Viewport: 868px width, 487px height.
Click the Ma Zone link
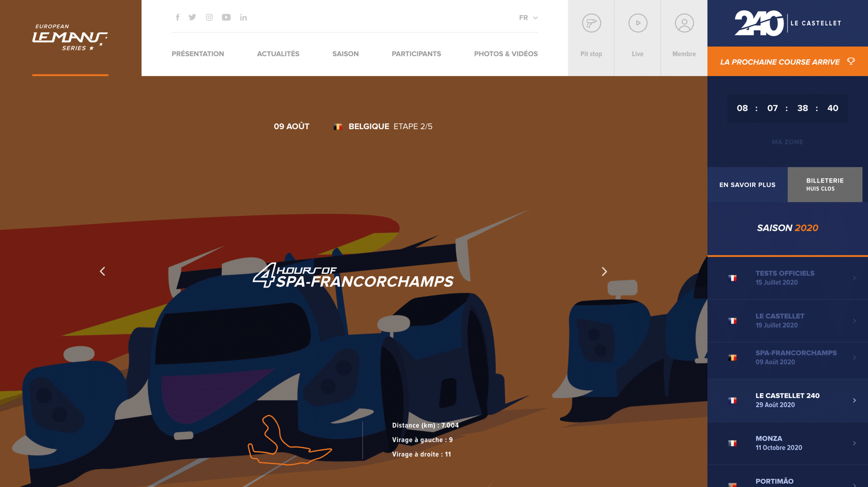[x=787, y=142]
